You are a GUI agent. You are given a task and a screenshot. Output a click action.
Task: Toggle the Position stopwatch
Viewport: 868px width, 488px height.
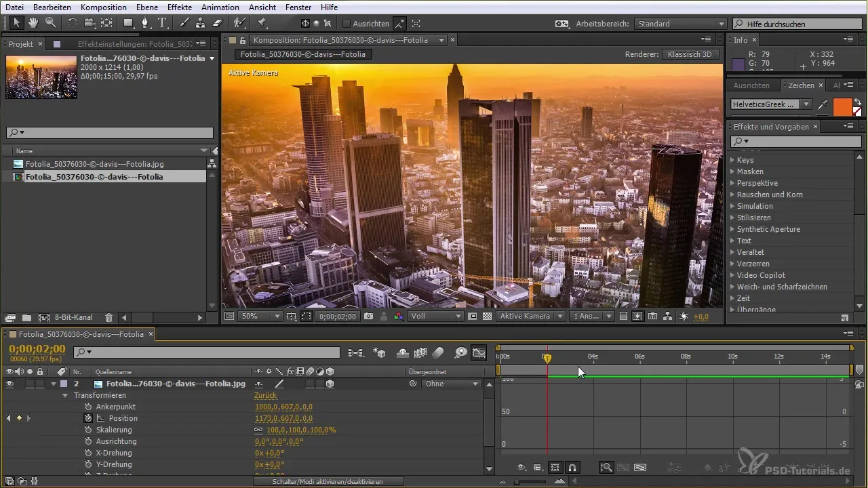[x=87, y=418]
